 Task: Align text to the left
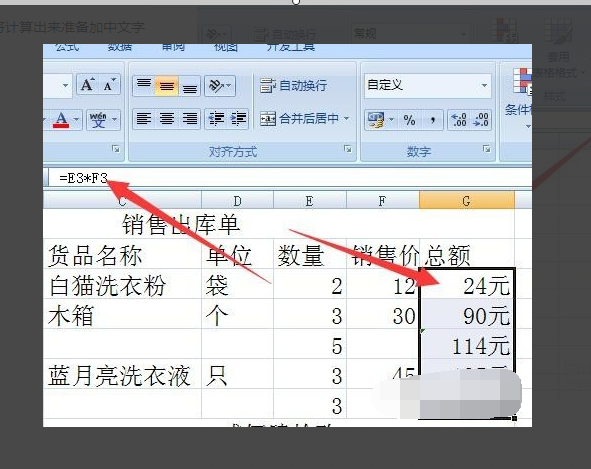pyautogui.click(x=144, y=119)
